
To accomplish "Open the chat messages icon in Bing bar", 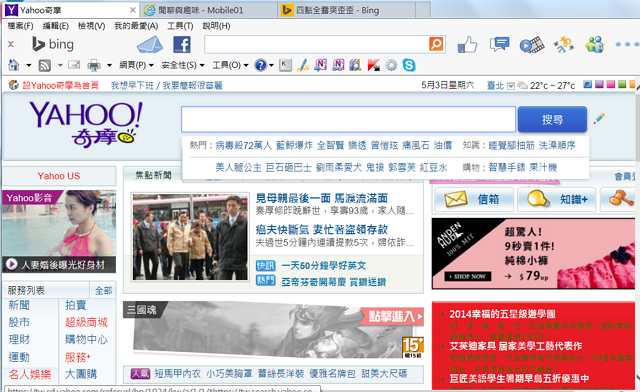I will pyautogui.click(x=500, y=44).
